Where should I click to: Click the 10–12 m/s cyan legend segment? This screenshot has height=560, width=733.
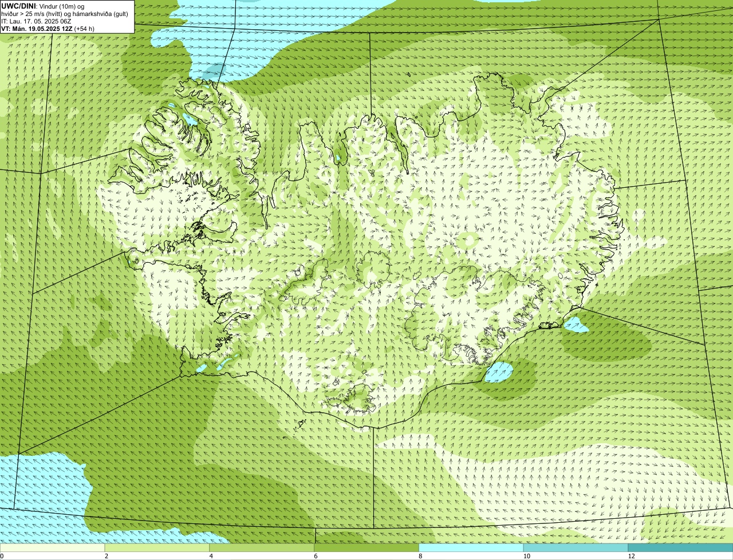576,548
